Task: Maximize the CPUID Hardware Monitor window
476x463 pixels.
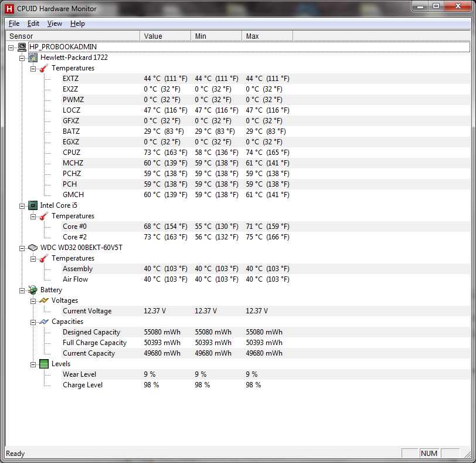Action: click(436, 6)
